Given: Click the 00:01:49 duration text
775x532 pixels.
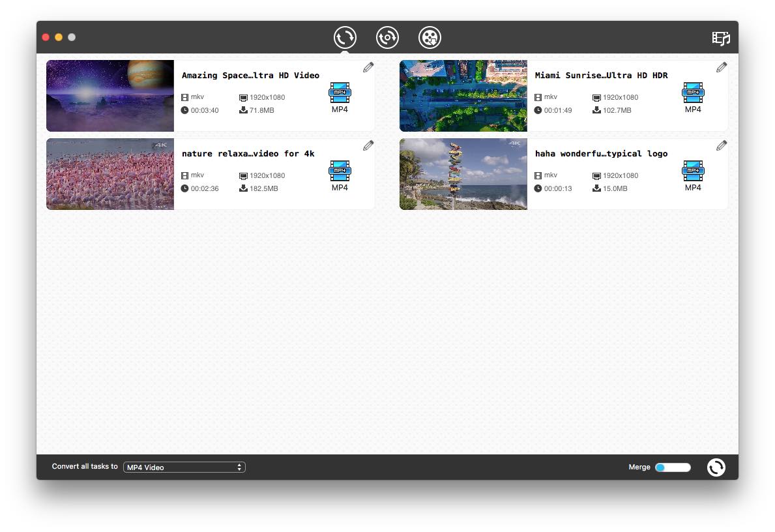Looking at the screenshot, I should click(558, 110).
